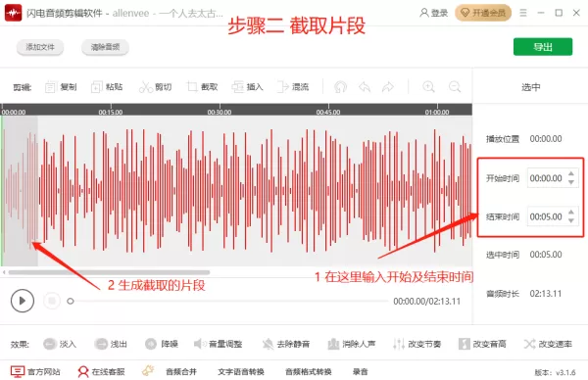Screen dimensions: 588x380
Task: Apply the Noise Reduction (降噪) effect
Action: (162, 344)
